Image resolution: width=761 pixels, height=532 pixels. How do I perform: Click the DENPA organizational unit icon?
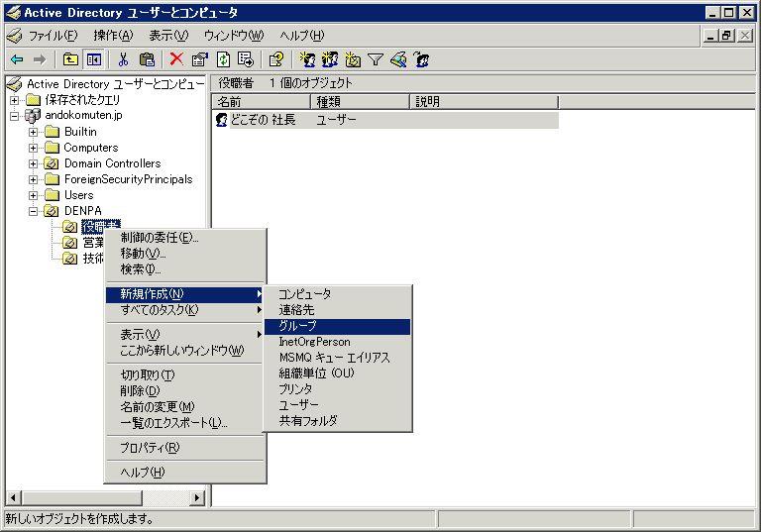pyautogui.click(x=52, y=211)
